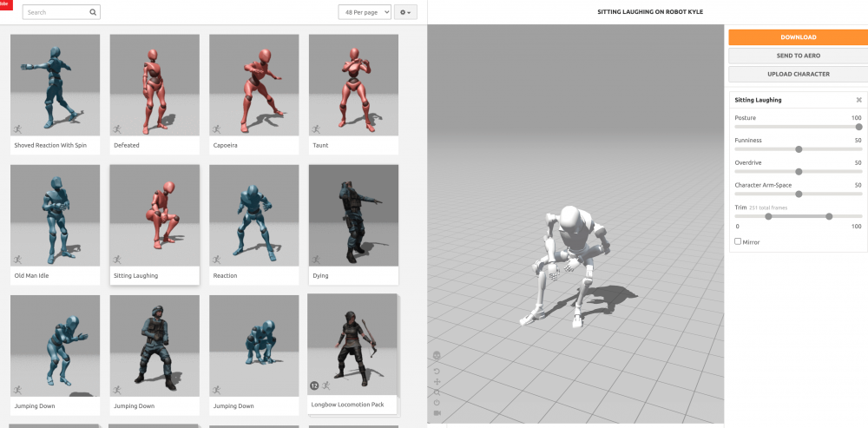Select the Old Man Idle animation

pyautogui.click(x=55, y=215)
